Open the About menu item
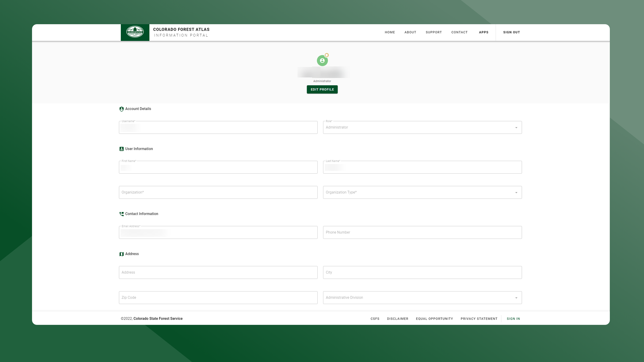Image resolution: width=644 pixels, height=362 pixels. click(x=410, y=32)
